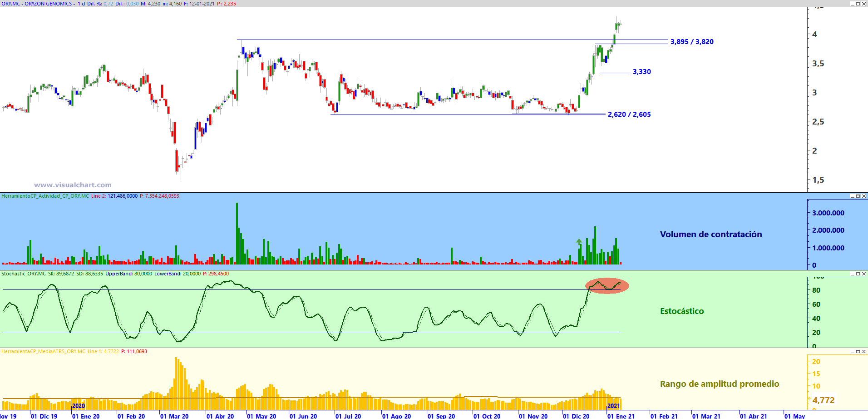
Task: Click the '01-Abr-20' date on the time axis
Action: pyautogui.click(x=220, y=416)
